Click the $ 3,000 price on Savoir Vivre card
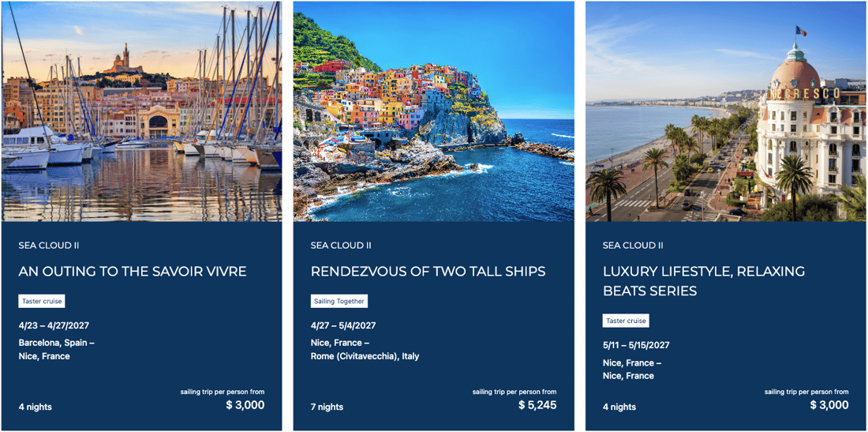This screenshot has height=432, width=868. pos(245,405)
